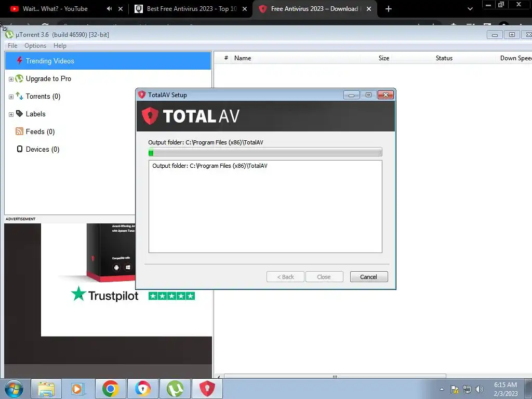532x399 pixels.
Task: Open Windows Explorer from taskbar
Action: pyautogui.click(x=46, y=389)
